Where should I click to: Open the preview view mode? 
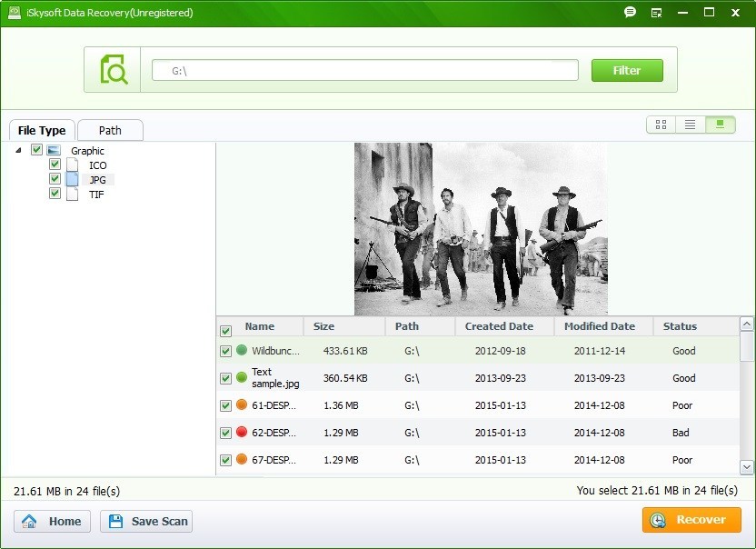tap(721, 124)
